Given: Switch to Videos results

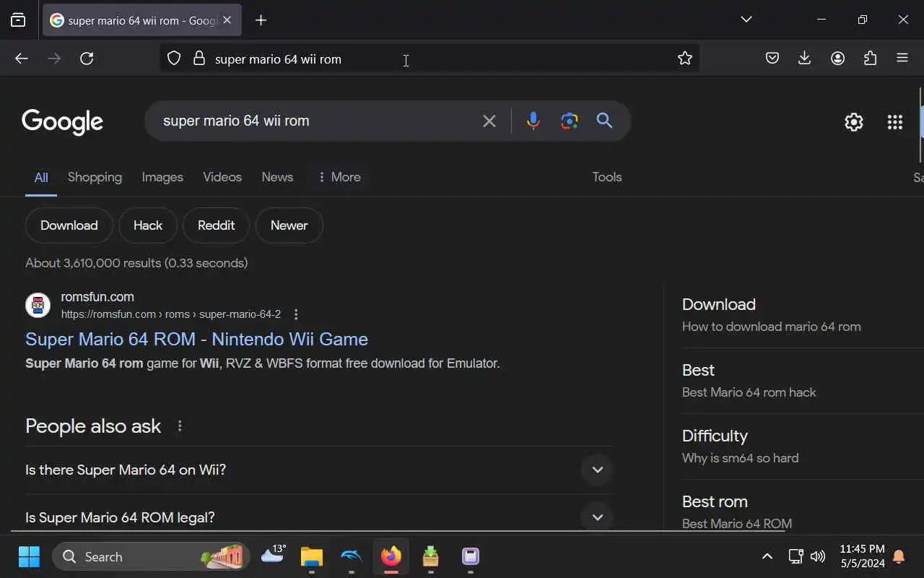Looking at the screenshot, I should (x=222, y=177).
